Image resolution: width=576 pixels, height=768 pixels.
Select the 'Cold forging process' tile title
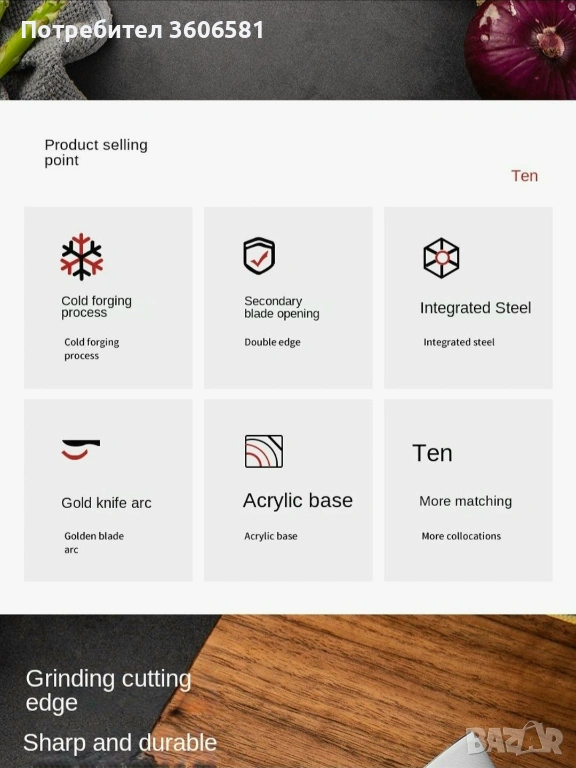click(x=96, y=307)
